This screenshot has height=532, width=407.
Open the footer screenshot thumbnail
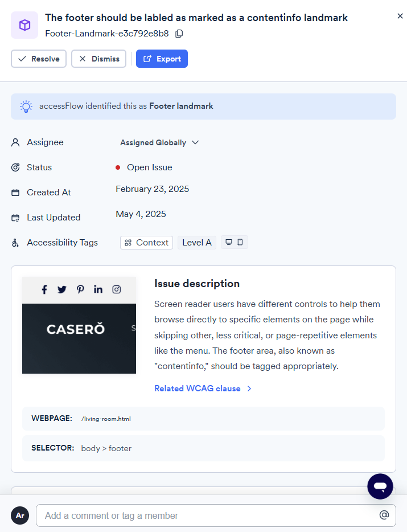[x=79, y=325]
